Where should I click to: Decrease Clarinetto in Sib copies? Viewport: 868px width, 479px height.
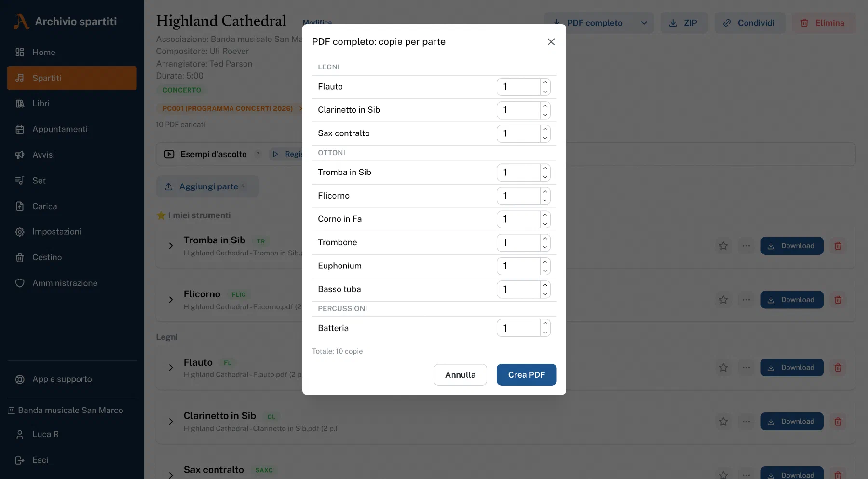(545, 115)
